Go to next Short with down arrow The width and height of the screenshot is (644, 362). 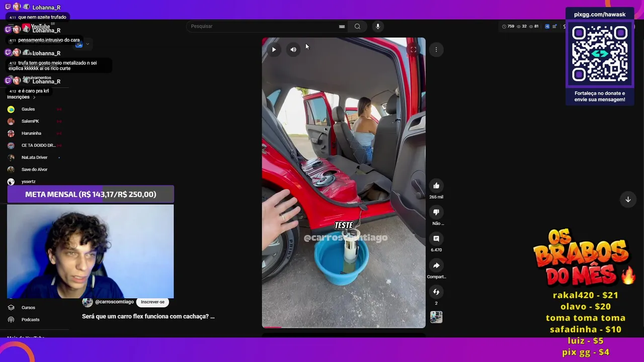click(628, 200)
